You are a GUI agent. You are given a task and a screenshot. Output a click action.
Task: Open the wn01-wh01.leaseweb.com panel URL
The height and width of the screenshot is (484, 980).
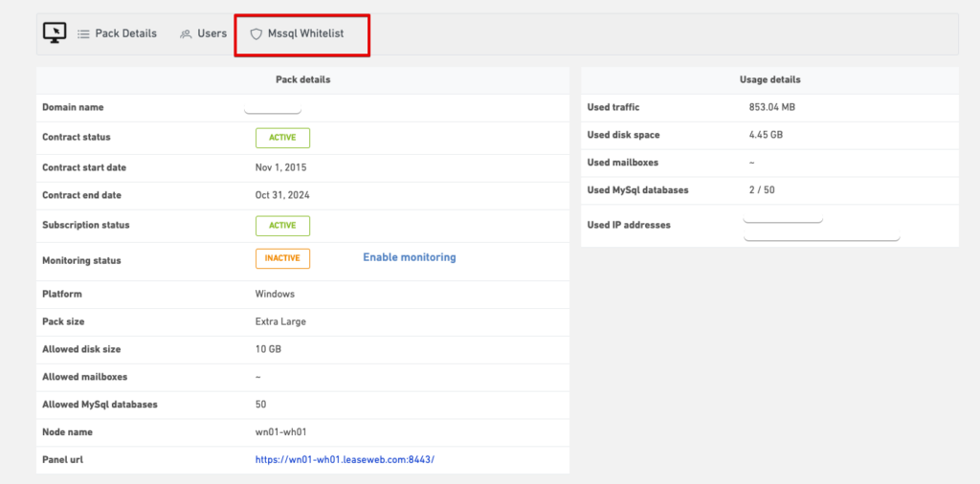tap(345, 460)
